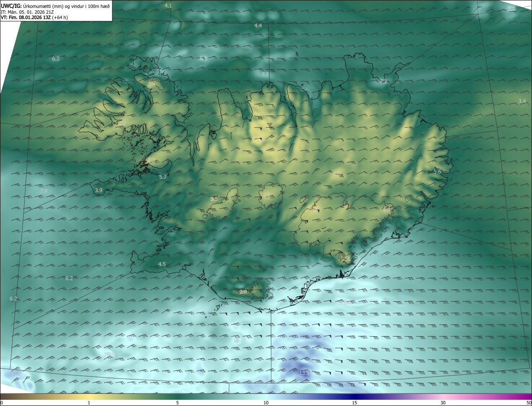
Task: Click the 50 tick on the color scale
Action: [x=529, y=403]
